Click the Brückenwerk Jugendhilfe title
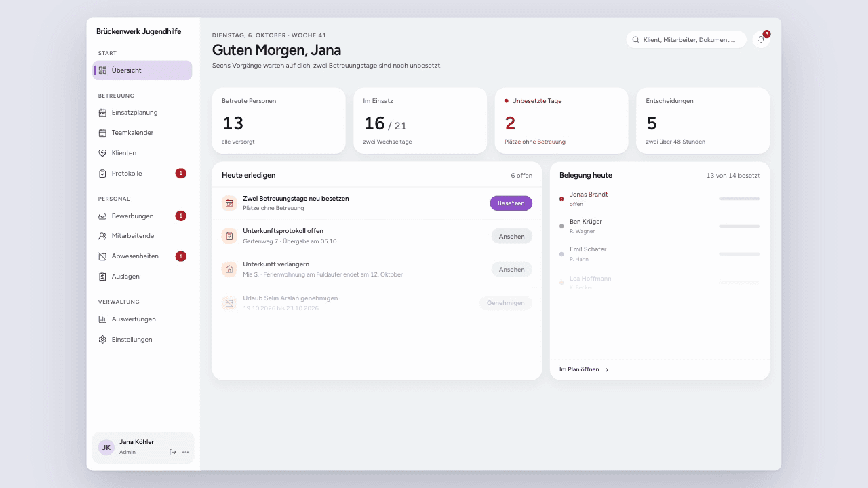 pos(138,32)
